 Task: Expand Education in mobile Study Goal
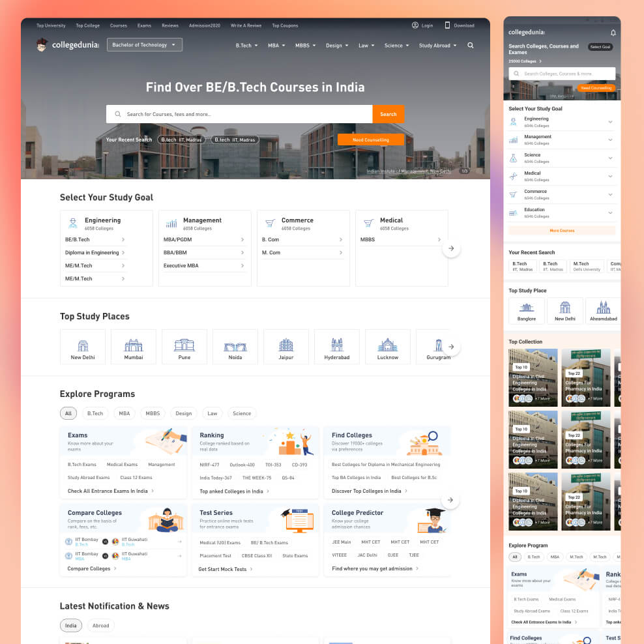[610, 212]
